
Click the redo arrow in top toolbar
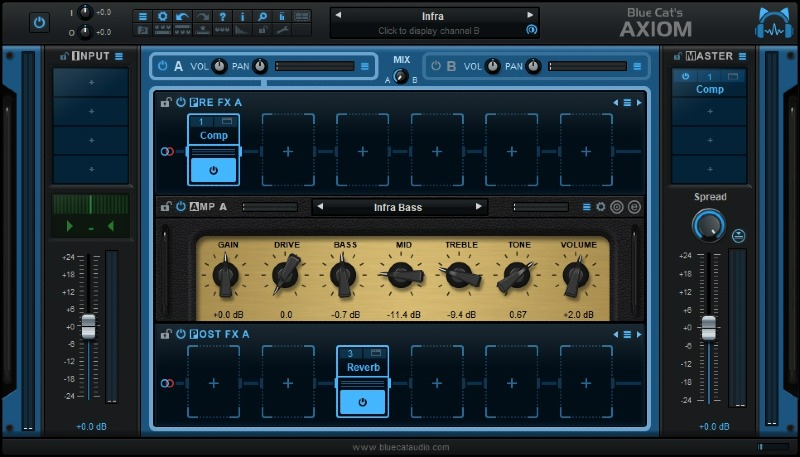[203, 16]
